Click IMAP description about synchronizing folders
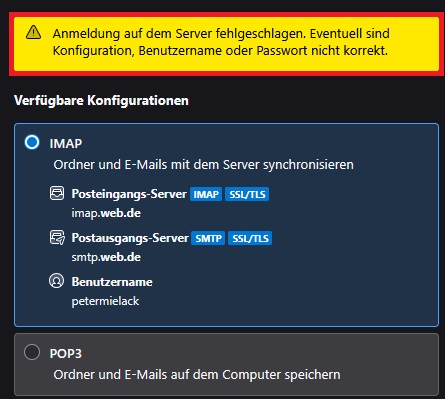This screenshot has width=445, height=399. (203, 165)
